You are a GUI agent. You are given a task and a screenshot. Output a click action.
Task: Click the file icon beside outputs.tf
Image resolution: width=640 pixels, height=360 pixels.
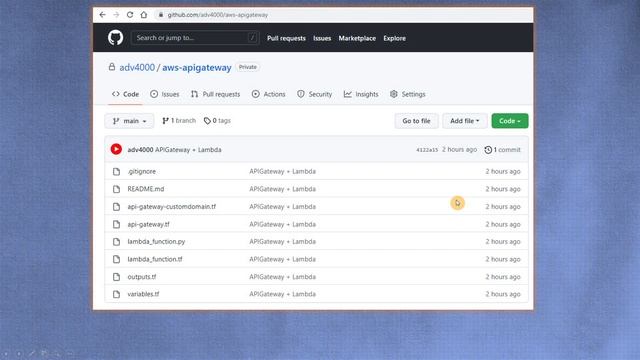coord(116,277)
